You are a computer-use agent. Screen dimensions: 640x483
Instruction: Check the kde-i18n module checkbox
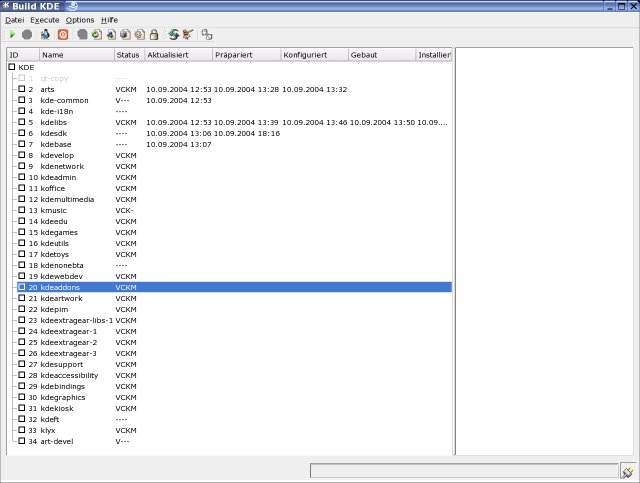point(22,111)
